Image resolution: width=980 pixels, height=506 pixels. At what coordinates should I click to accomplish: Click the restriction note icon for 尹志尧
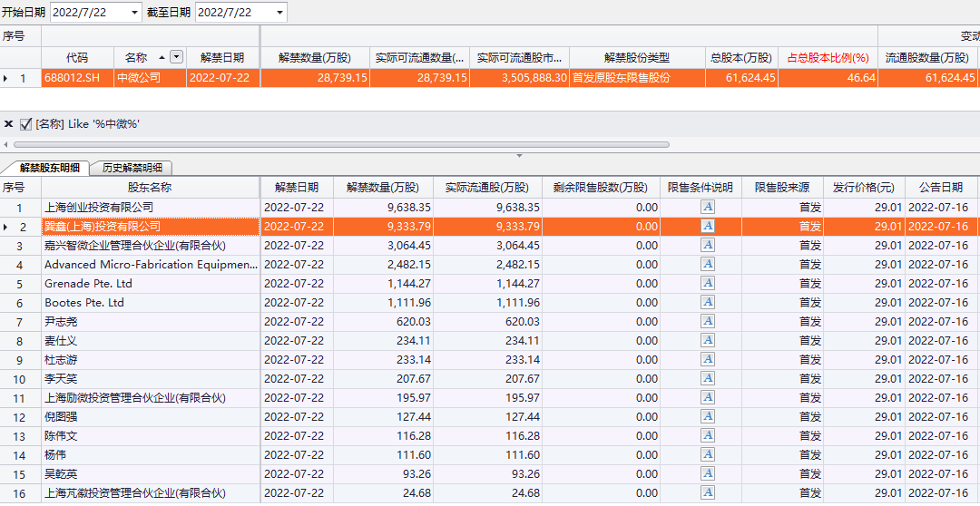tap(708, 322)
